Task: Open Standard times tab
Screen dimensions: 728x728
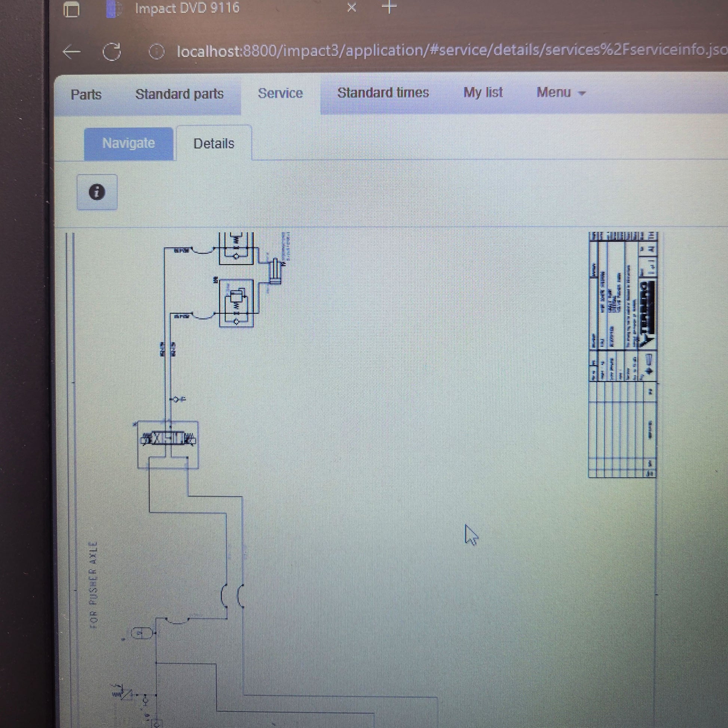Action: (383, 93)
